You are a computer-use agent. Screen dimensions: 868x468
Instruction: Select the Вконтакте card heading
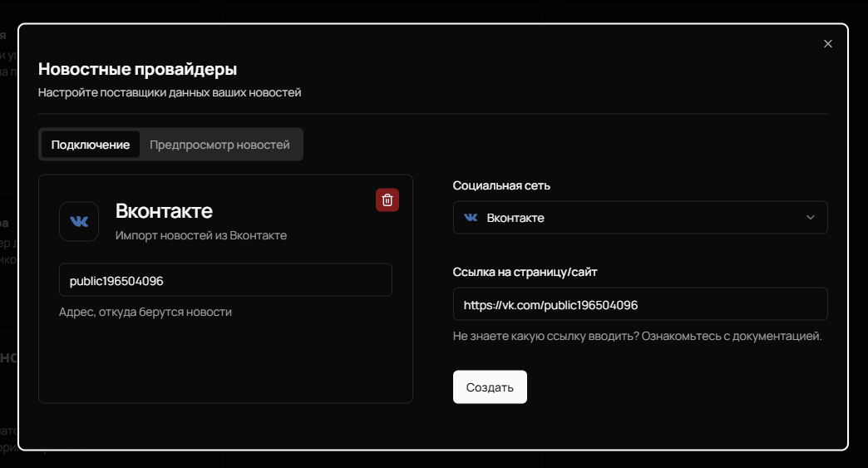164,210
